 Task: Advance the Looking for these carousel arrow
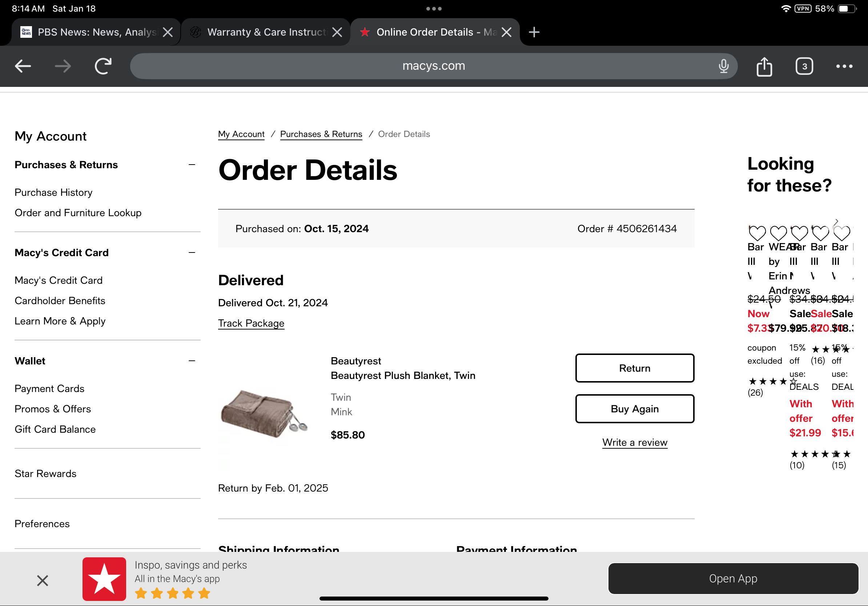tap(836, 222)
